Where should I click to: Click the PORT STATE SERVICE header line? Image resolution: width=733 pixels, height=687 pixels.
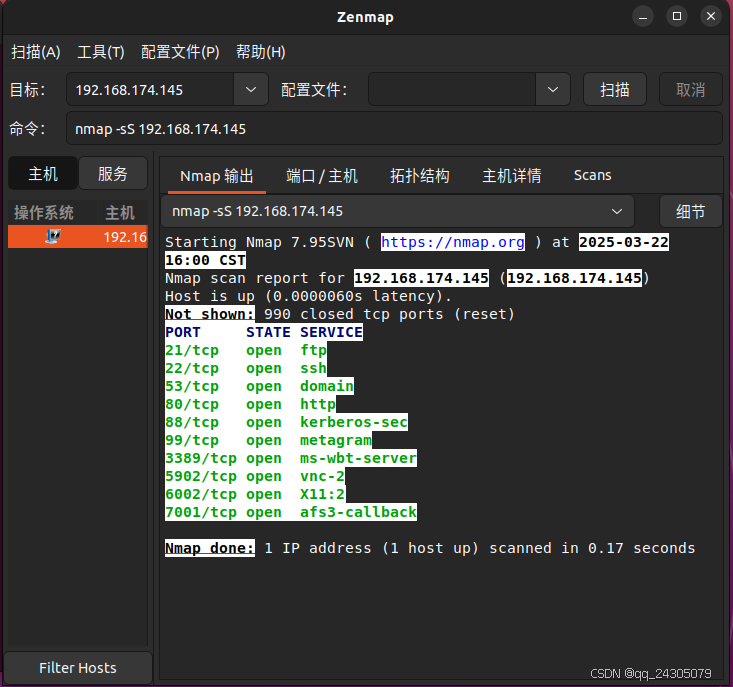tap(264, 332)
